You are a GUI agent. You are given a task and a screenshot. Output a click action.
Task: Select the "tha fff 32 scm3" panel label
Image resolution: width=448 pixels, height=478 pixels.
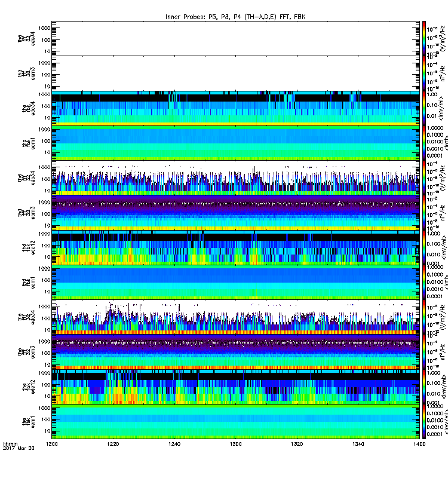tap(26, 73)
